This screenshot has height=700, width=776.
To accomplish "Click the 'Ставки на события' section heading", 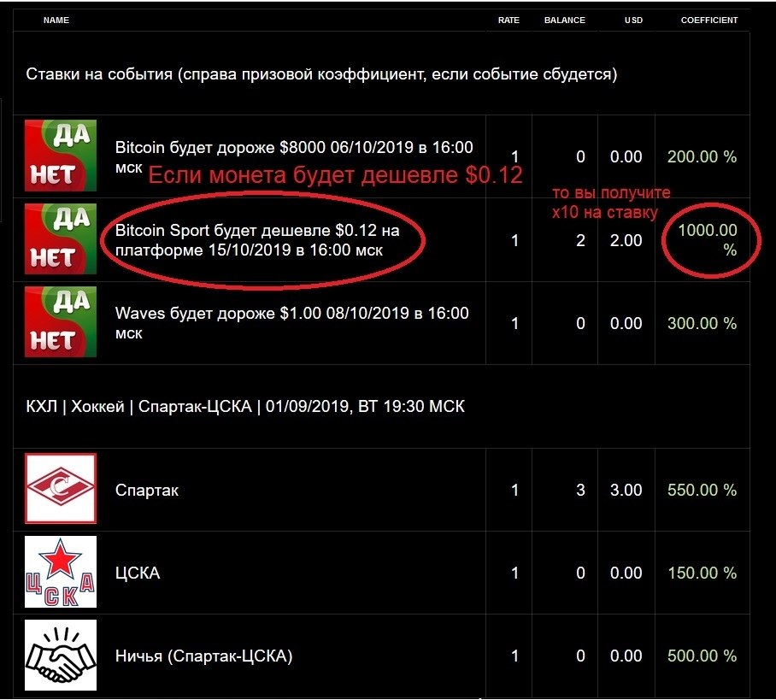I will (321, 74).
